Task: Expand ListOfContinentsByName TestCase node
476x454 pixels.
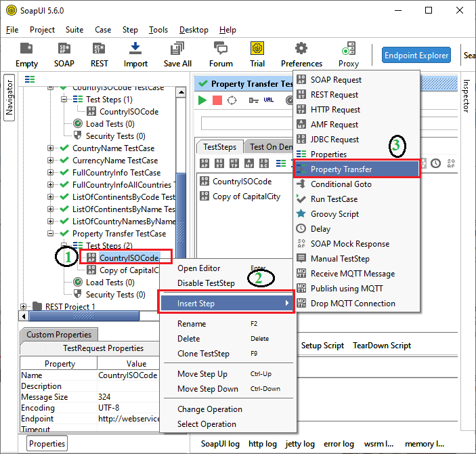Action: [50, 209]
